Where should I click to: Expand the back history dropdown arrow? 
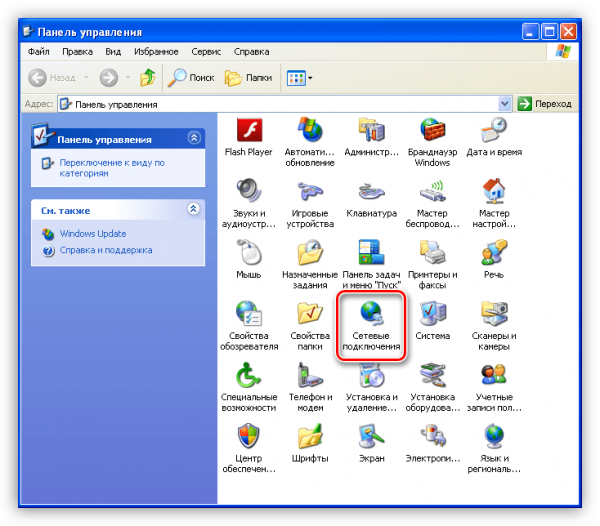(x=86, y=78)
